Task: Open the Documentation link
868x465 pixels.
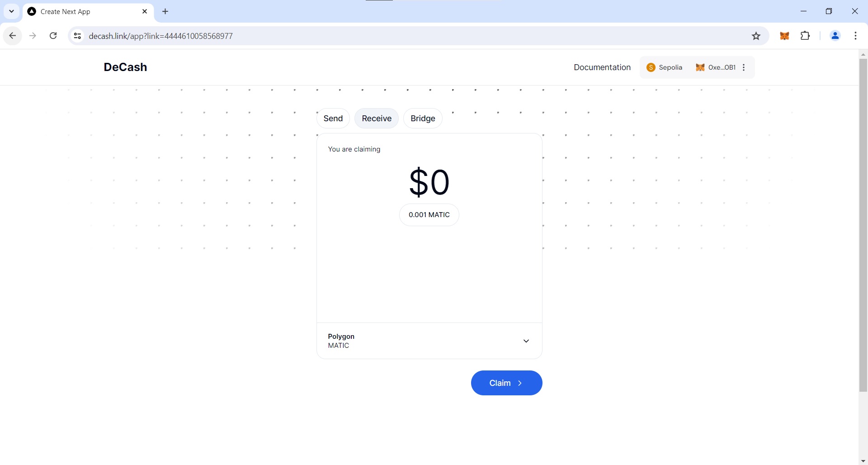Action: tap(602, 67)
